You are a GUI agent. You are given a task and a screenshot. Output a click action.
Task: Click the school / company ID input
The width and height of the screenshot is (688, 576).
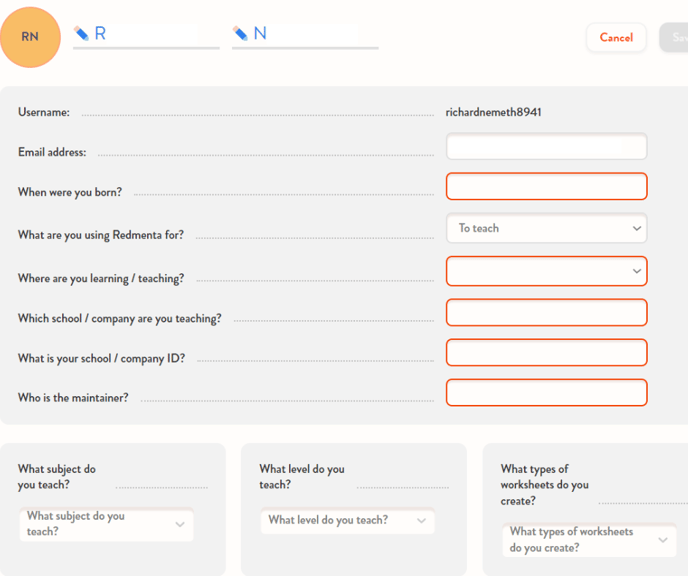[546, 353]
